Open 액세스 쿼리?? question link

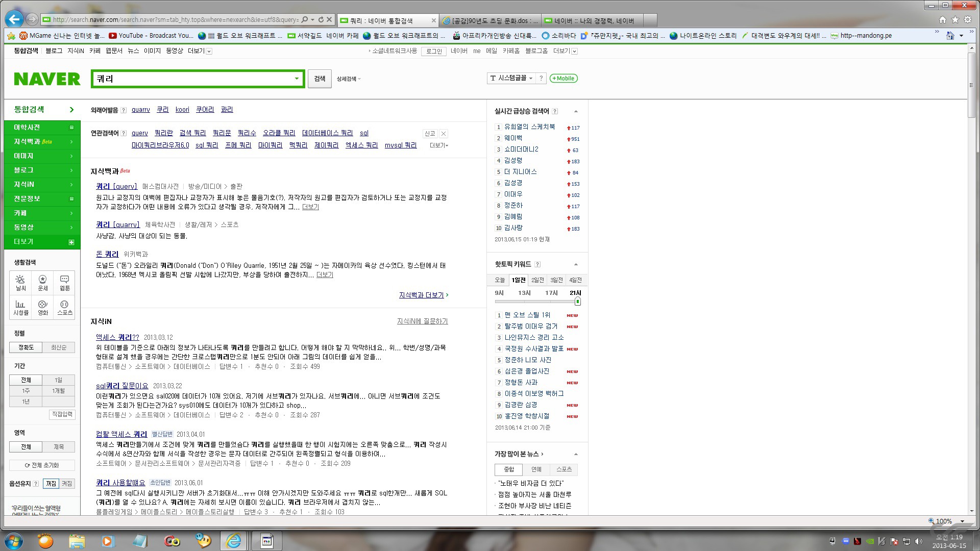coord(117,337)
